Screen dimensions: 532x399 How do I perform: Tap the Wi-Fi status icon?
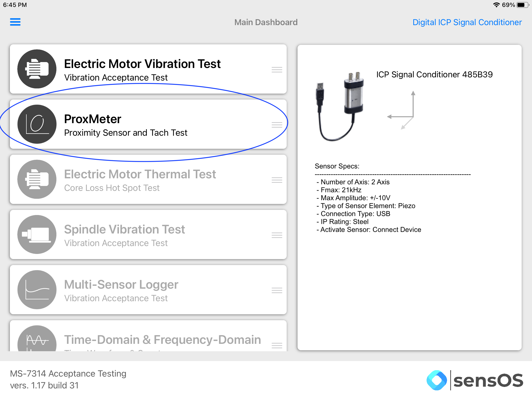pos(496,5)
